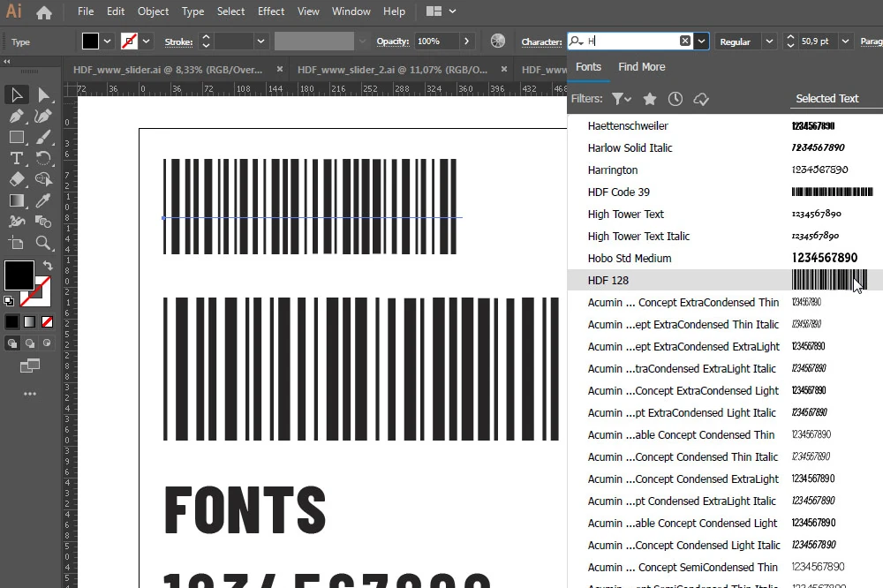Open the Window menu
This screenshot has height=588, width=883.
tap(351, 11)
